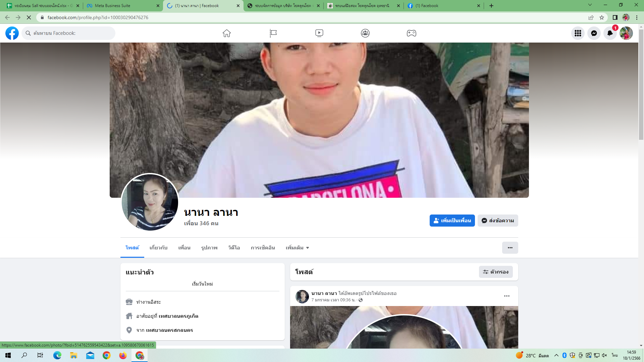Image resolution: width=644 pixels, height=362 pixels.
Task: Open Facebook Watch video icon
Action: [319, 33]
